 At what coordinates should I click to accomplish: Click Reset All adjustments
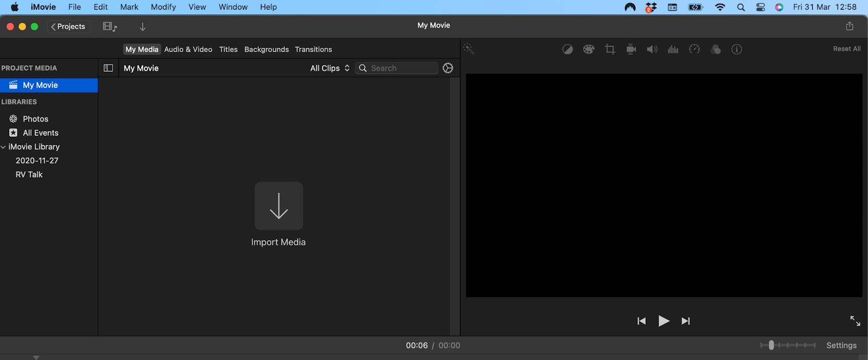847,49
